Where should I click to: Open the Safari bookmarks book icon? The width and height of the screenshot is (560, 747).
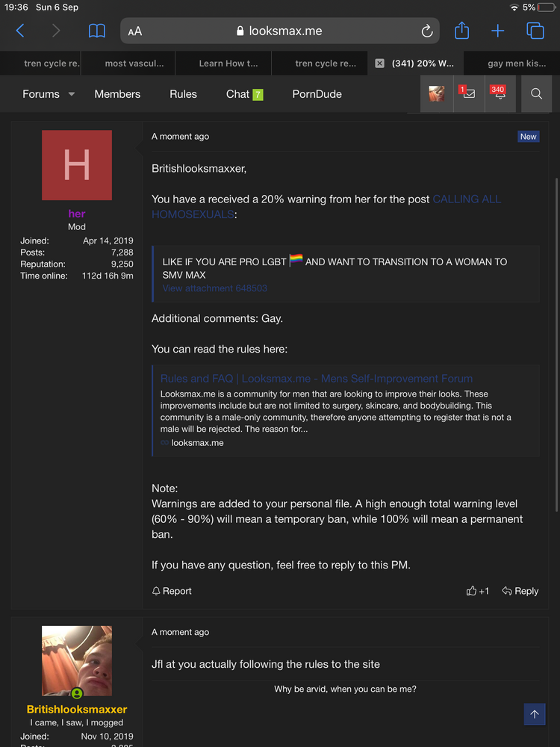[x=97, y=31]
